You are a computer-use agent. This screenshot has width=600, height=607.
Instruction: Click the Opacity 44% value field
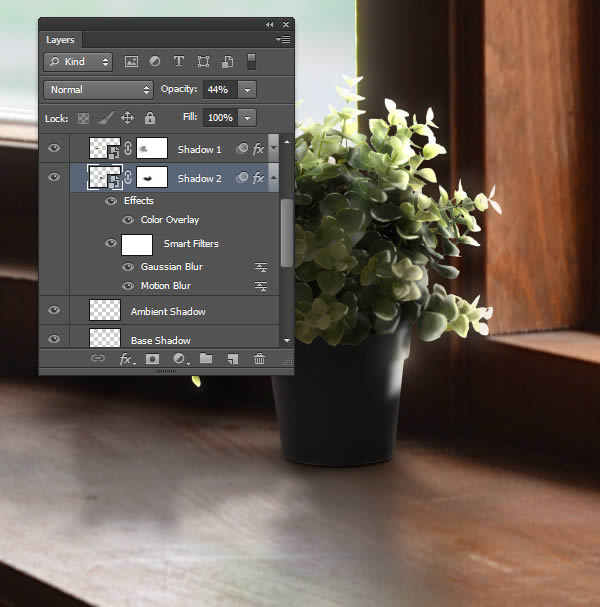tap(220, 90)
